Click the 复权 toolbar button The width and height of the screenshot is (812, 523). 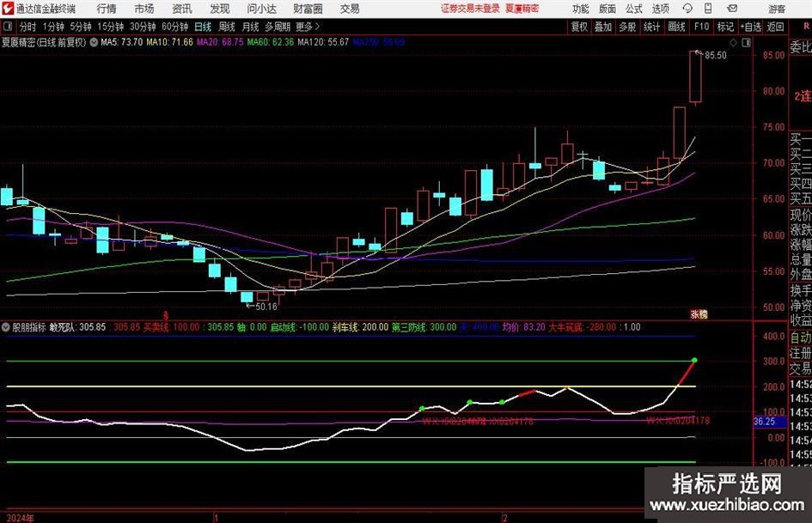[x=579, y=27]
